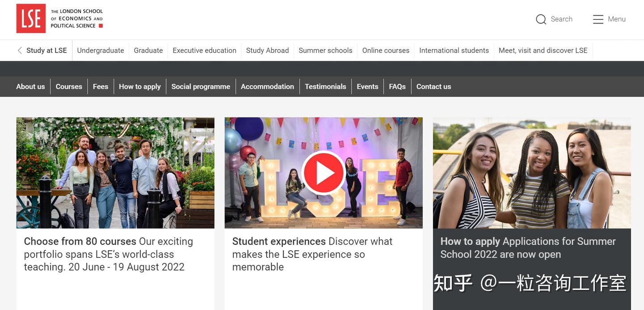Click the Study at LSE link
Viewport: 644px width, 310px height.
(x=47, y=50)
